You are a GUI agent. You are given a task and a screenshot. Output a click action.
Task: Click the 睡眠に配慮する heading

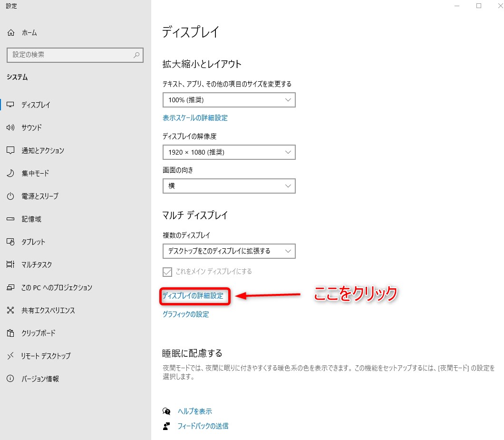(x=192, y=353)
